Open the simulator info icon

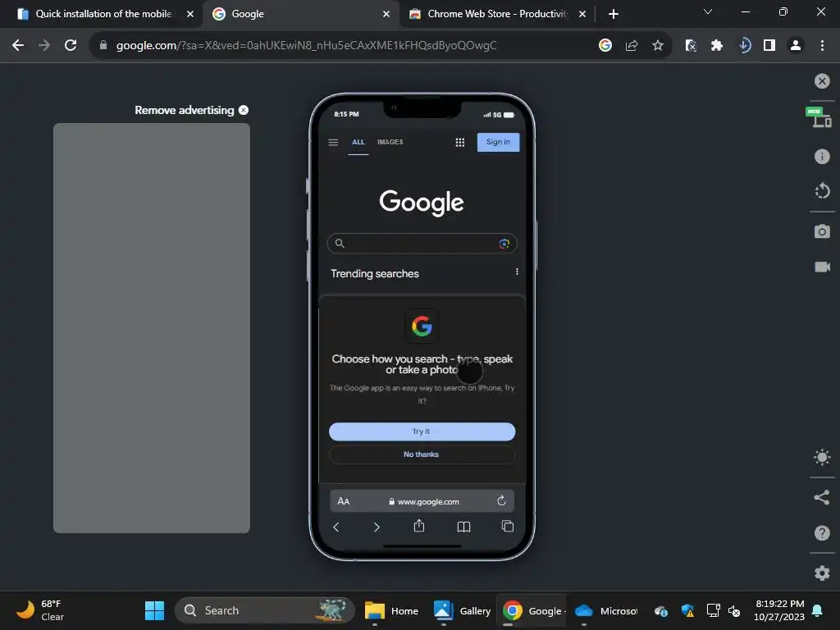pyautogui.click(x=822, y=157)
